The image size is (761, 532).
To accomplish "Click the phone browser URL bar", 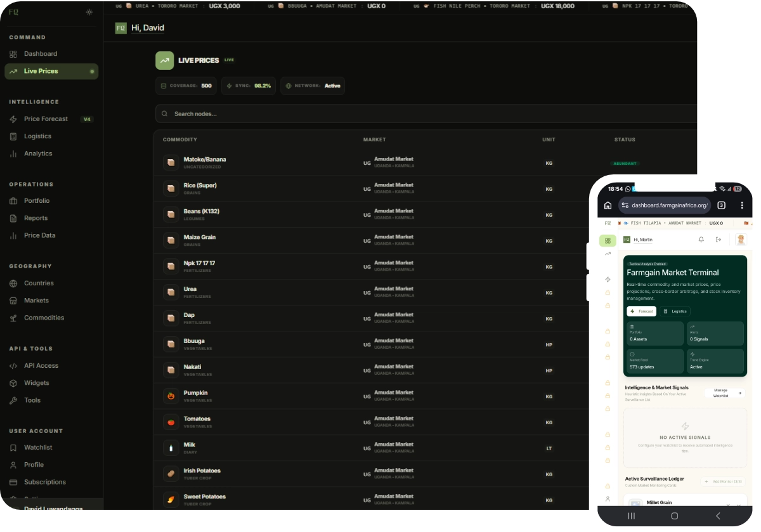I will click(664, 205).
